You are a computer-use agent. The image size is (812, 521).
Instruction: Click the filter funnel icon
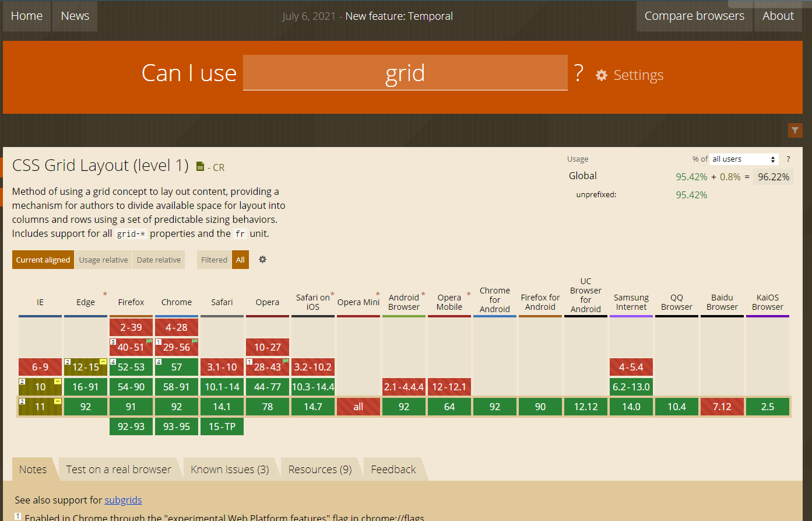795,131
